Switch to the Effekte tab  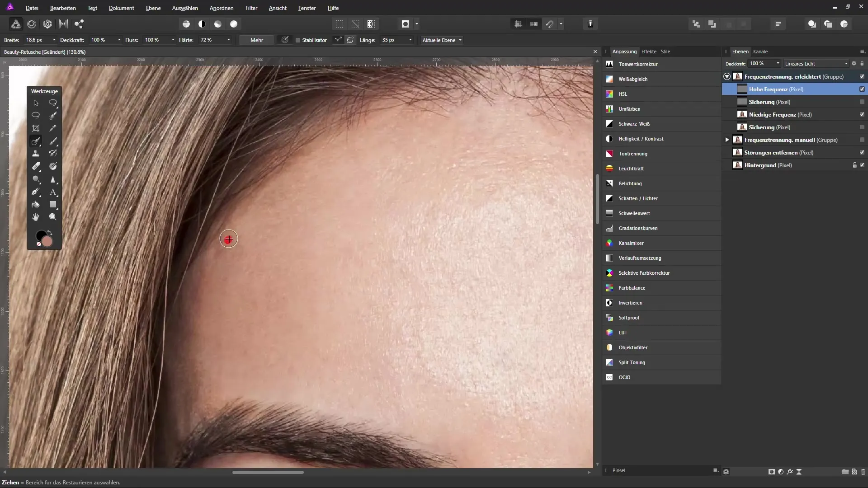(649, 52)
